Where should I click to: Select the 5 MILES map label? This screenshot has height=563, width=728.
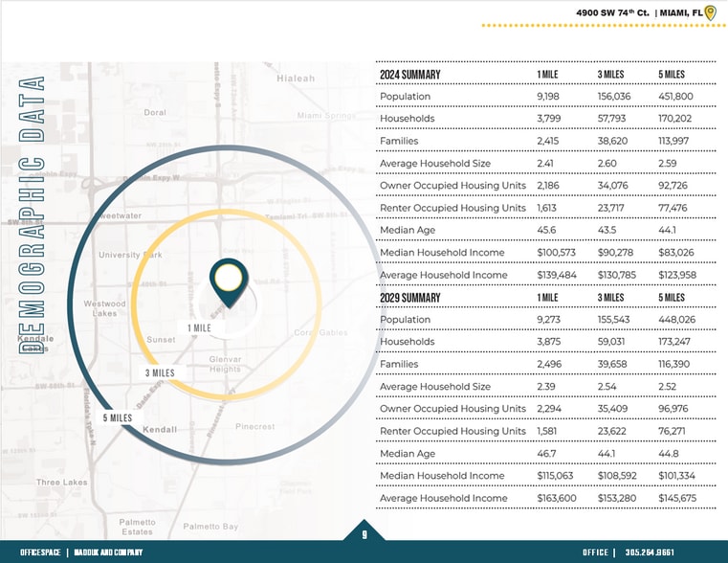click(x=118, y=417)
